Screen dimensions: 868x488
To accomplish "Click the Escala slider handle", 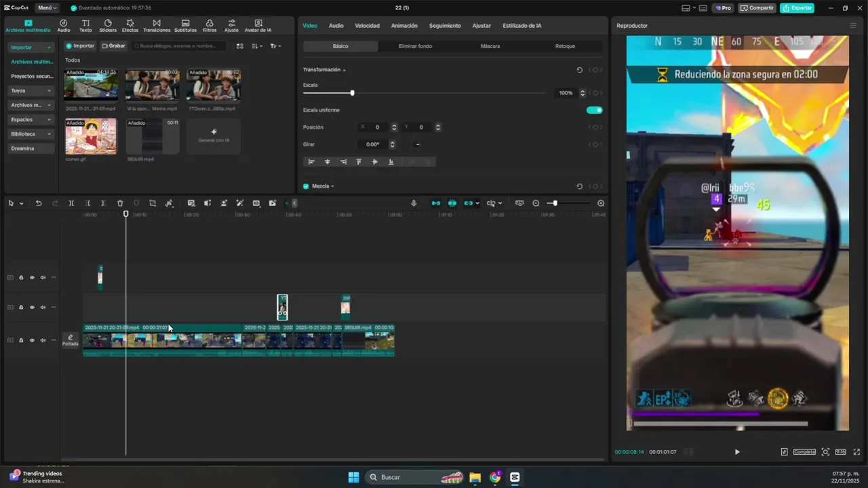I will point(352,93).
